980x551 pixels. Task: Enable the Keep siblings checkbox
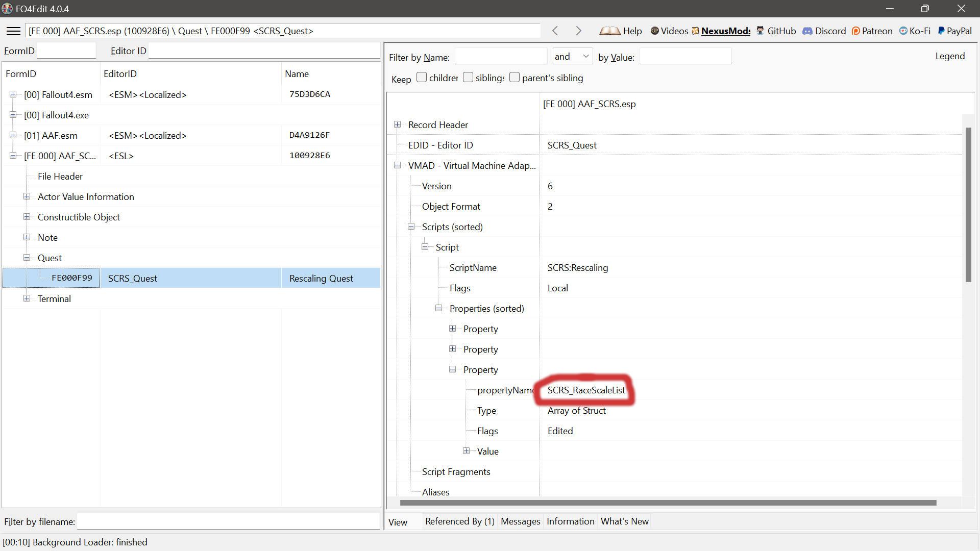click(468, 78)
